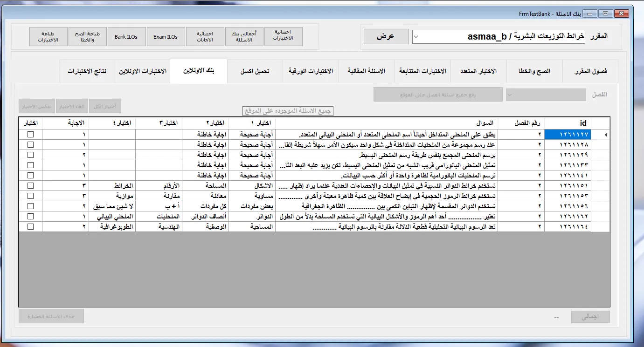Select the بنك الاونلاين tab
Viewport: 644px width, 347px height.
click(199, 71)
